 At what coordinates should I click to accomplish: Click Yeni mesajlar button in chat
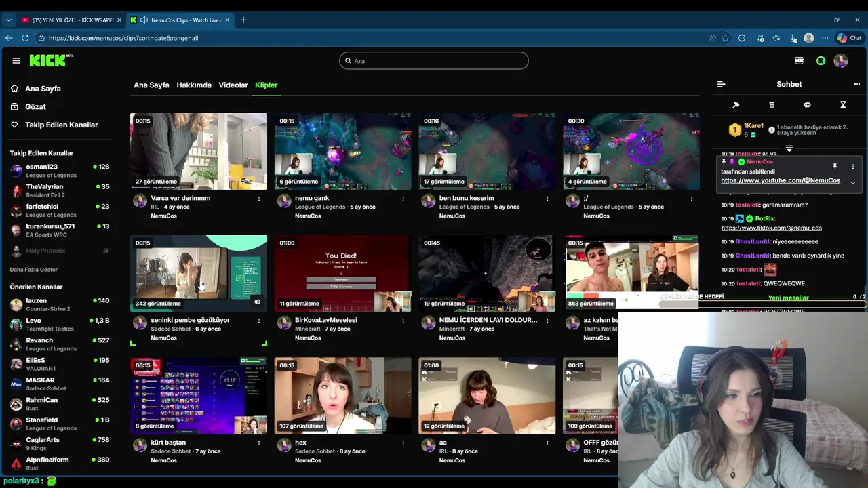click(x=788, y=298)
